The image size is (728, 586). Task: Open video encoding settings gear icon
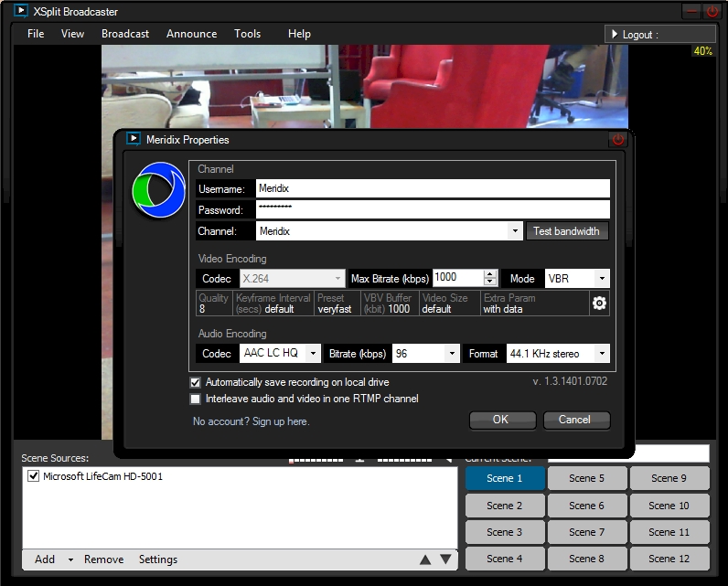pyautogui.click(x=600, y=304)
